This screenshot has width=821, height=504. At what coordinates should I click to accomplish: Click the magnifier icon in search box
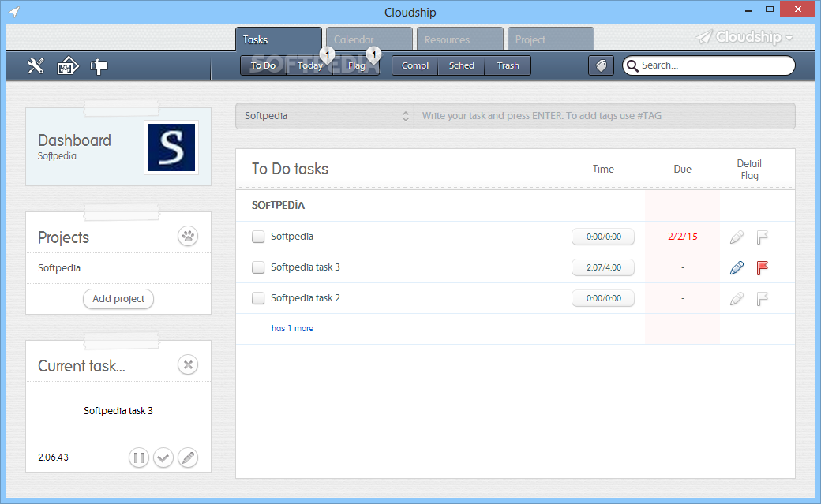pyautogui.click(x=632, y=65)
